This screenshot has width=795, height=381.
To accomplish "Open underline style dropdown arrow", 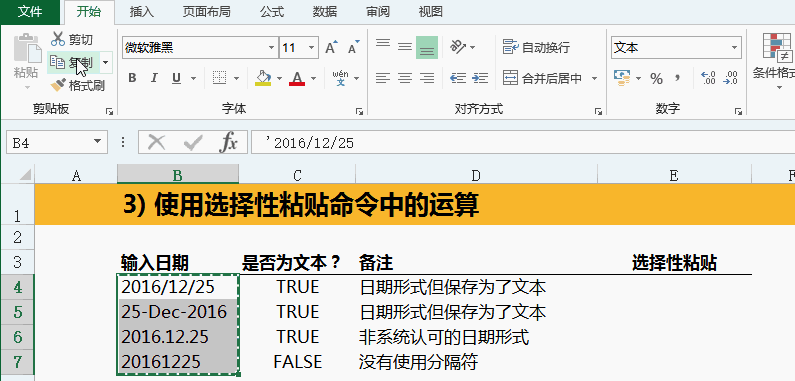I will 193,79.
